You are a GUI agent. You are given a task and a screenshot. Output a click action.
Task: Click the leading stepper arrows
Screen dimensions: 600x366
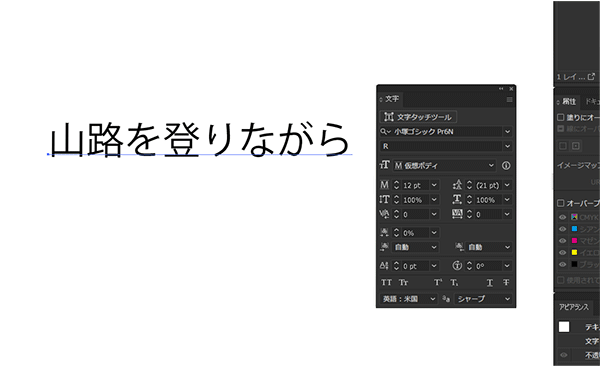click(x=470, y=185)
